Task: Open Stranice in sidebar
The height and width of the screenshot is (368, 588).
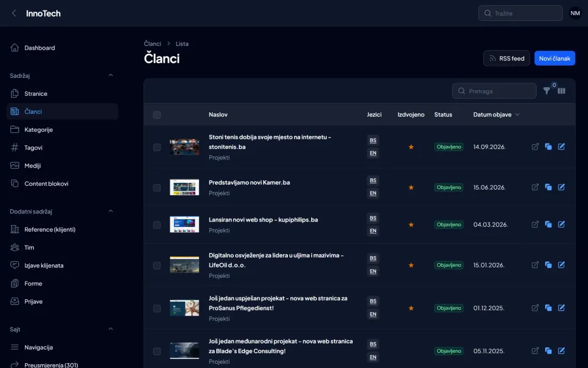Action: click(x=62, y=93)
